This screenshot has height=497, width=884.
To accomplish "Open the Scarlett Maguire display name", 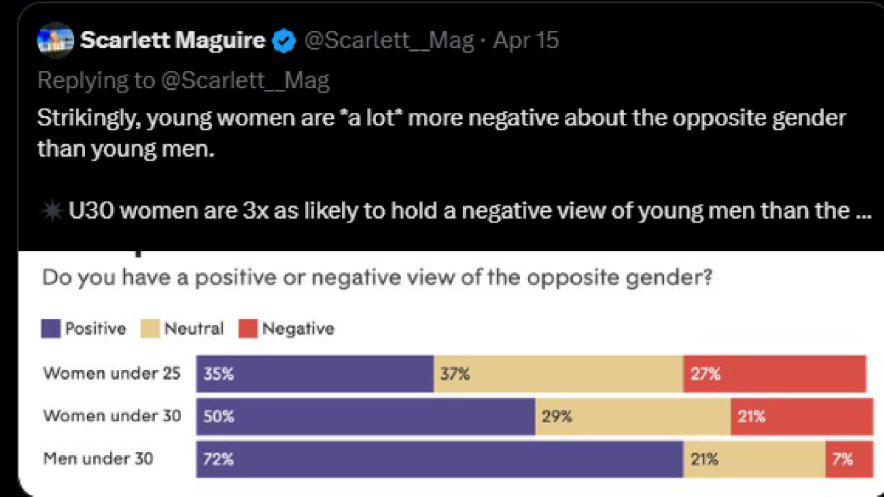I will pyautogui.click(x=173, y=40).
